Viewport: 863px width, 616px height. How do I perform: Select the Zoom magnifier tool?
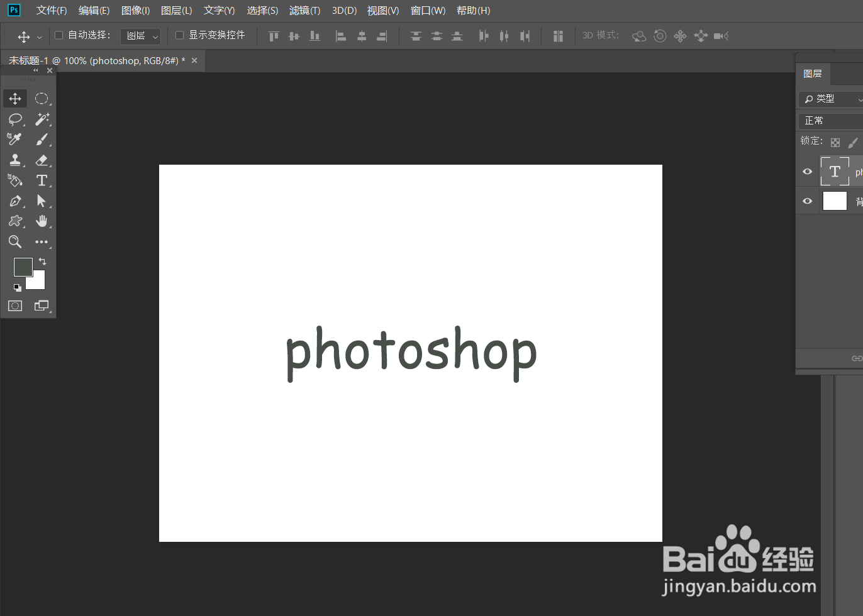click(x=15, y=242)
